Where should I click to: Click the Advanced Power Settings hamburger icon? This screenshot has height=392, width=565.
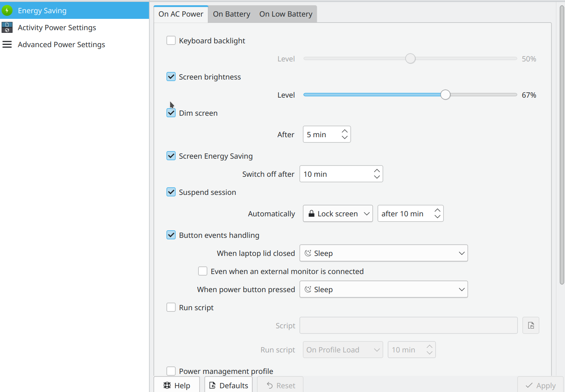7,44
